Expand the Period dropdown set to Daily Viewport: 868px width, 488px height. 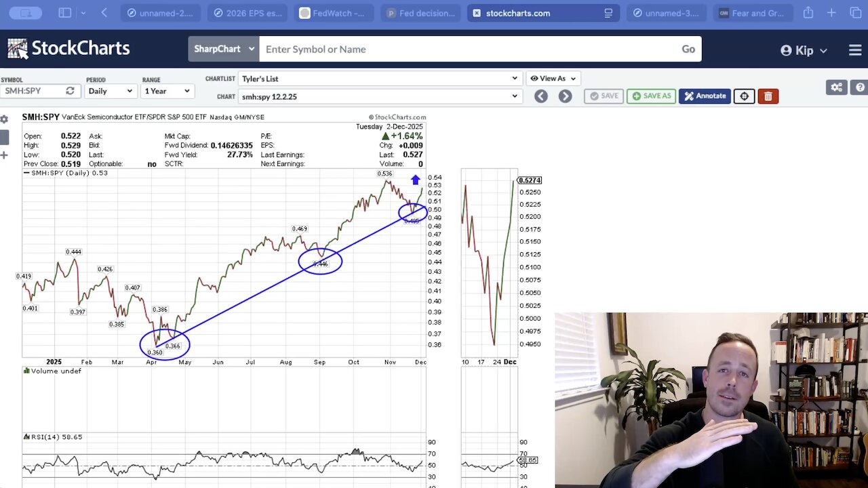point(111,91)
